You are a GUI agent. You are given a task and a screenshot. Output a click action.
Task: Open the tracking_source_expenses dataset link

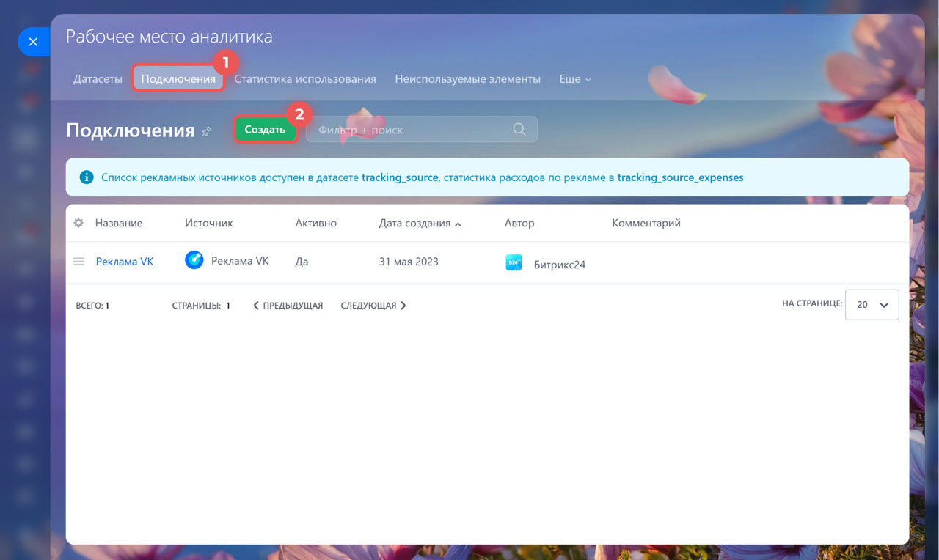(x=680, y=177)
